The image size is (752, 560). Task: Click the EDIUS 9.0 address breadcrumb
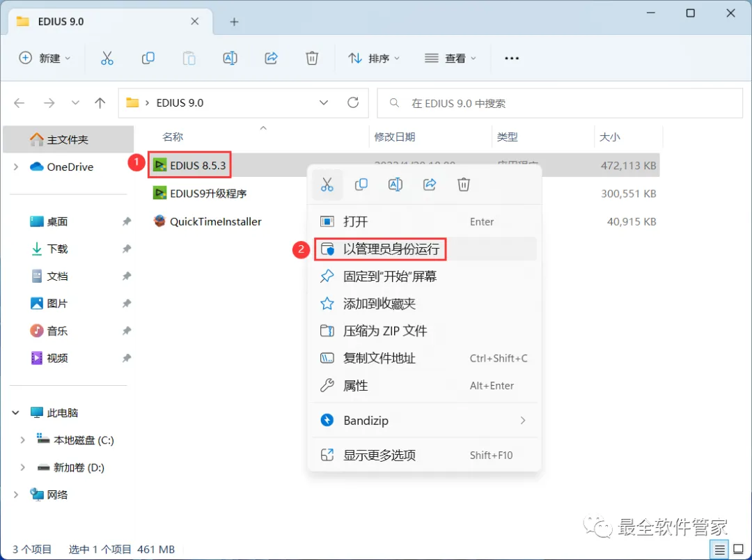pos(180,102)
